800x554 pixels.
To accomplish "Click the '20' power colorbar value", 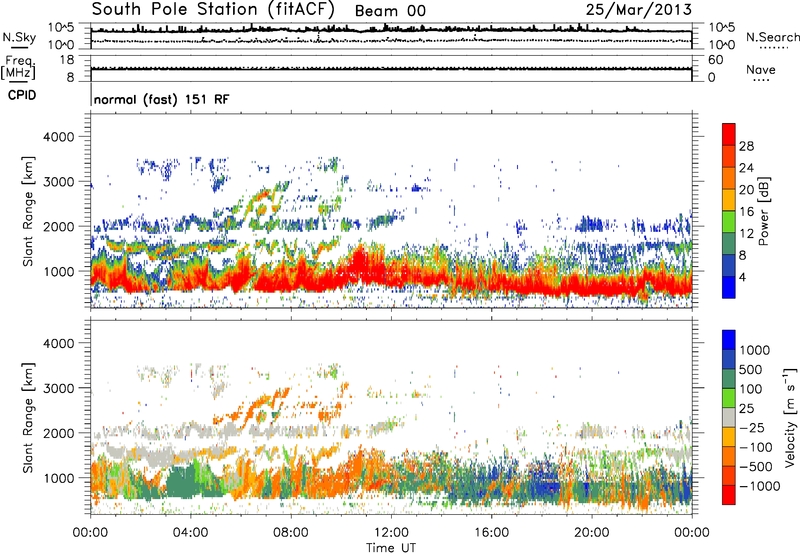I will click(746, 190).
